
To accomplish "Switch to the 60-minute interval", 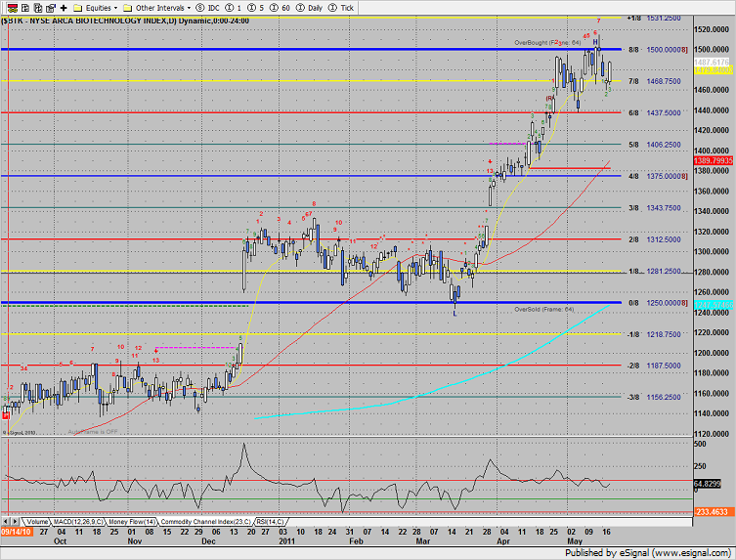I will click(281, 8).
